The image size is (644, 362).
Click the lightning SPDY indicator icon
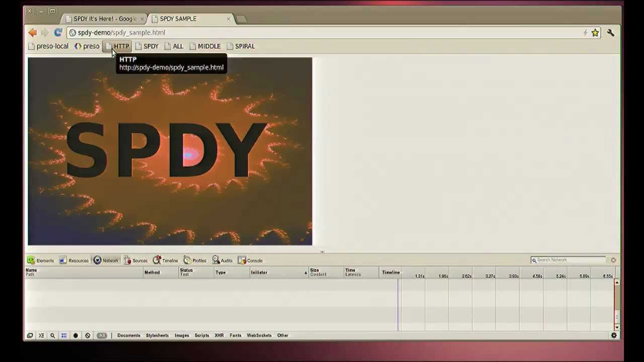(x=585, y=33)
